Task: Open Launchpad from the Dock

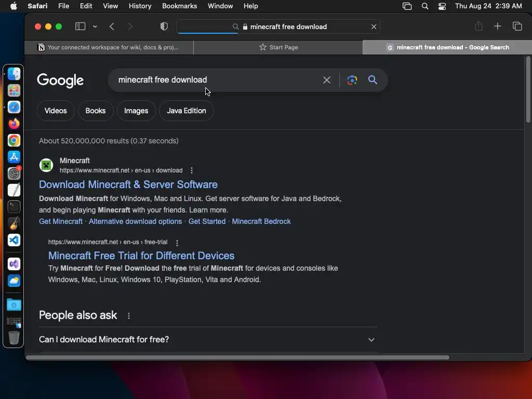Action: click(x=14, y=90)
